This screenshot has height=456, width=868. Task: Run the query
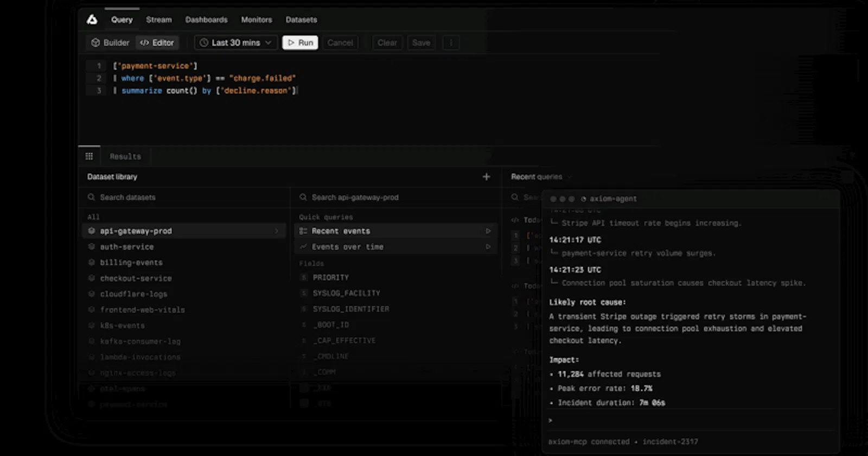coord(300,42)
